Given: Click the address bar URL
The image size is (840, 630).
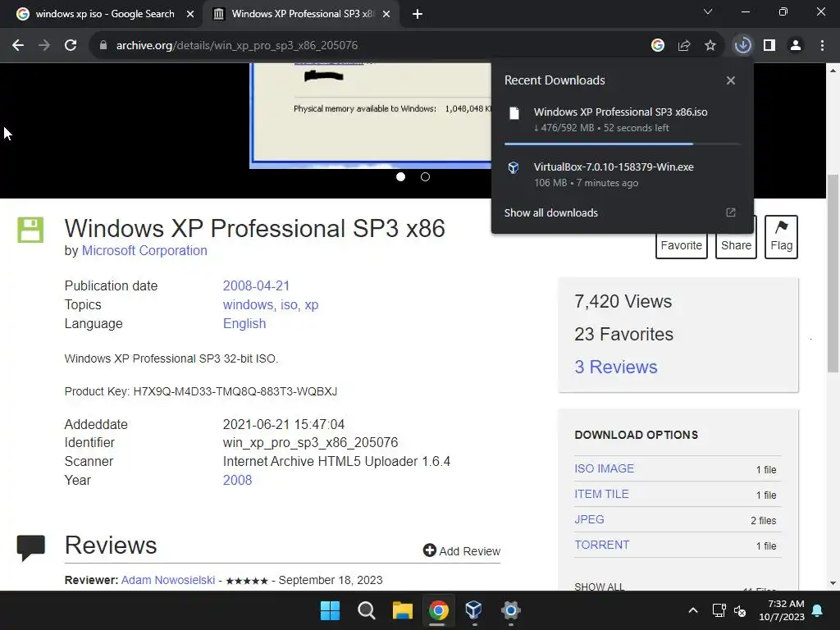Looking at the screenshot, I should click(x=237, y=46).
